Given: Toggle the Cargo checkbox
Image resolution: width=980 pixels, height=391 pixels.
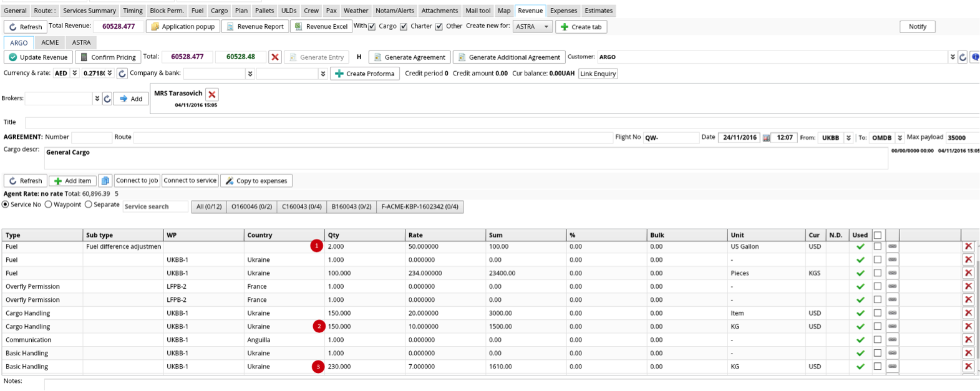Looking at the screenshot, I should 372,27.
